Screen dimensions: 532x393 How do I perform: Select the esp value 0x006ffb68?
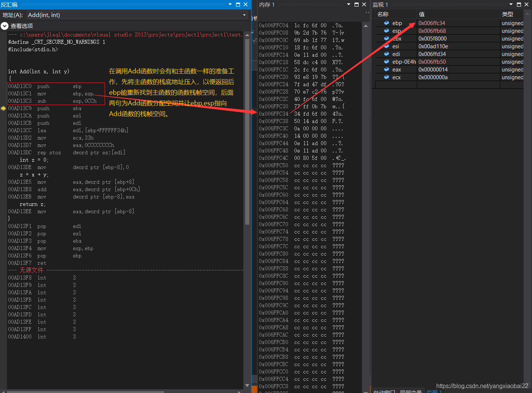[x=432, y=31]
